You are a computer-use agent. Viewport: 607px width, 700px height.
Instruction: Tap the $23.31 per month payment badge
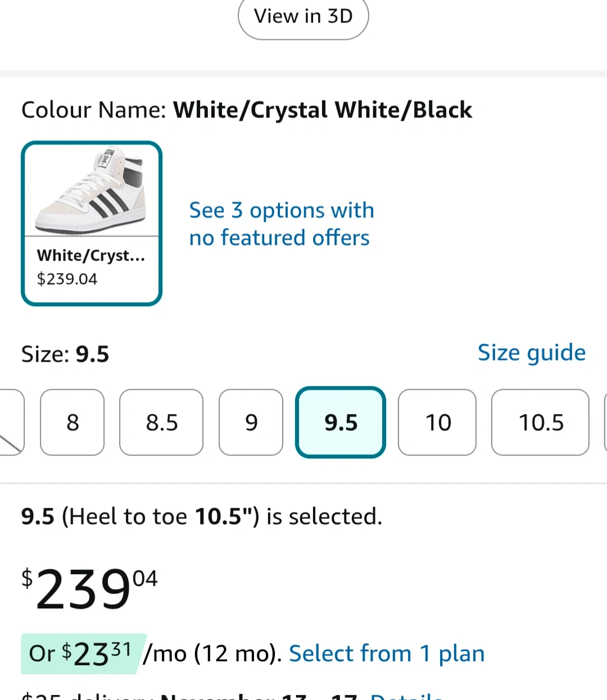83,653
